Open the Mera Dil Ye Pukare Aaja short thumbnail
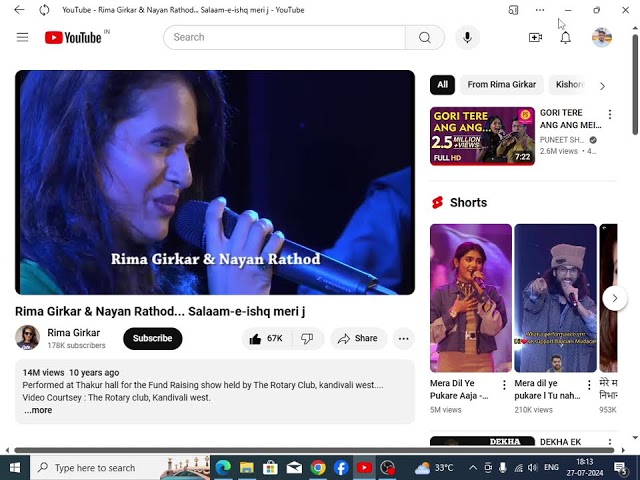Screen dimensions: 640x480 471,298
